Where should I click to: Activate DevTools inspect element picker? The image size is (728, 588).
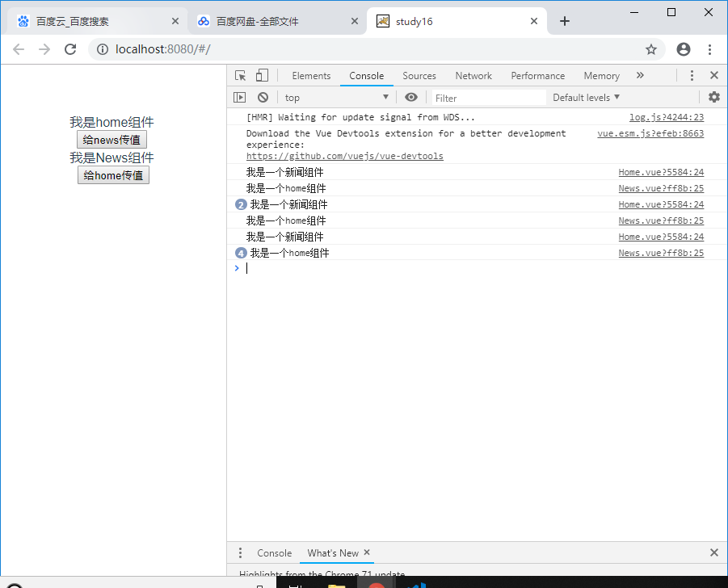(241, 76)
